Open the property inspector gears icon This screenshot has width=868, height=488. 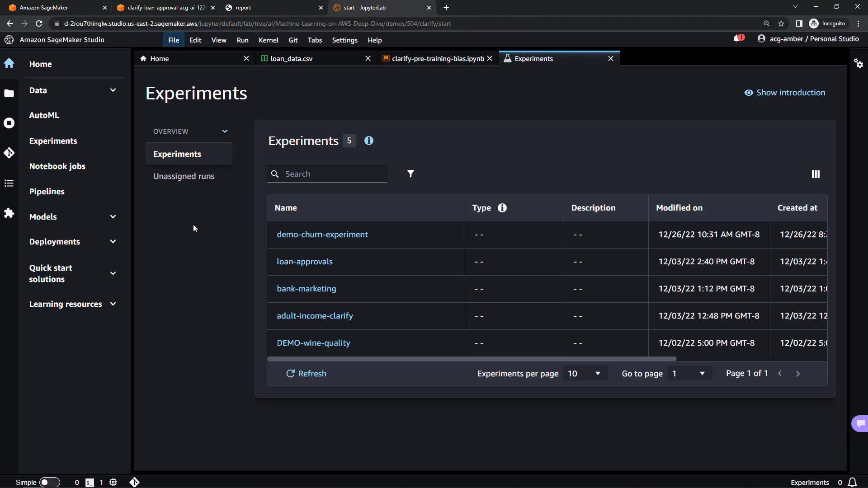coord(859,64)
